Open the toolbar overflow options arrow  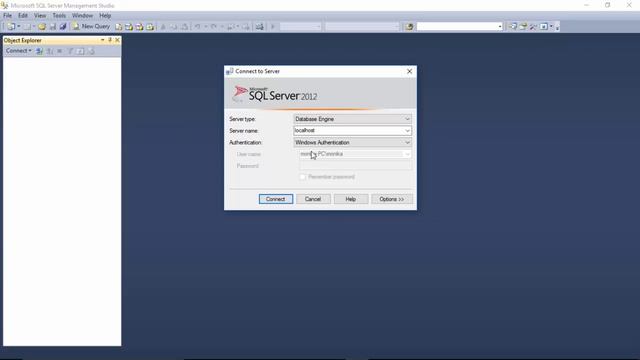pos(557,27)
